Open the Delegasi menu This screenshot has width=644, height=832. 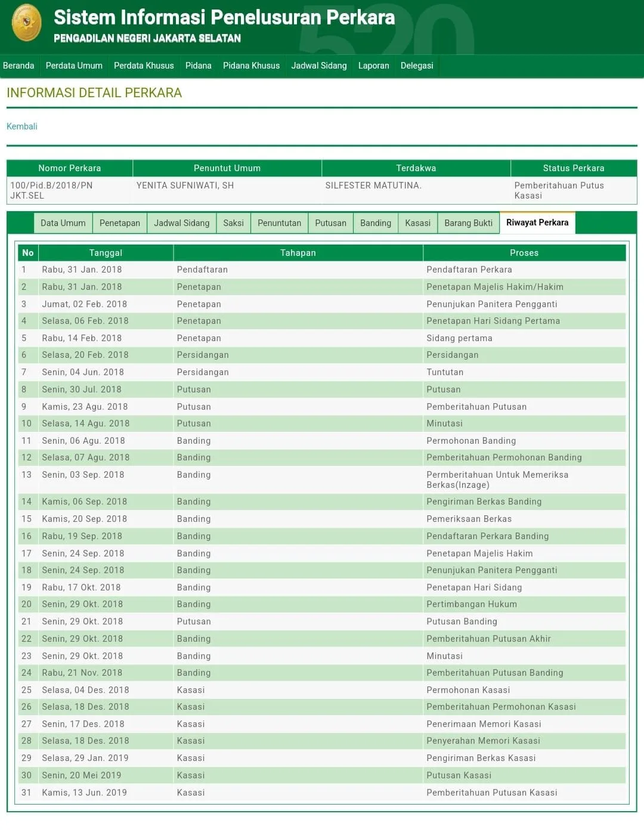coord(417,66)
